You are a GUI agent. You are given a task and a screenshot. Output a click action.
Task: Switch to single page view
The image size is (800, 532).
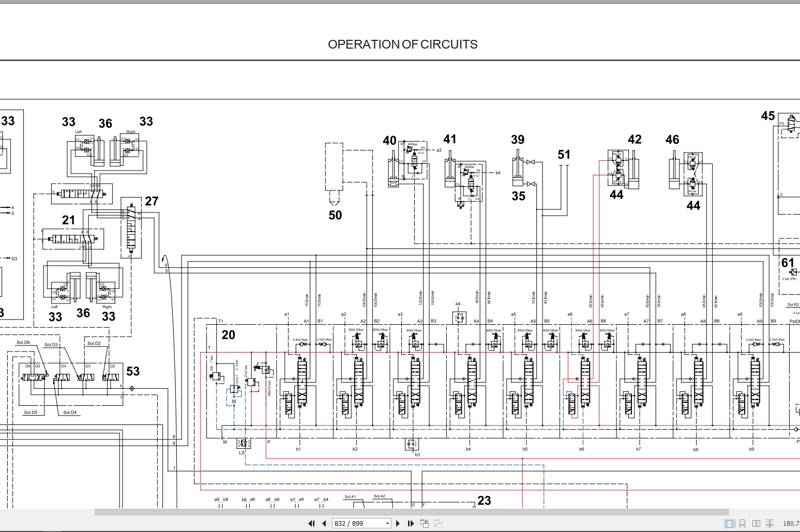729,523
